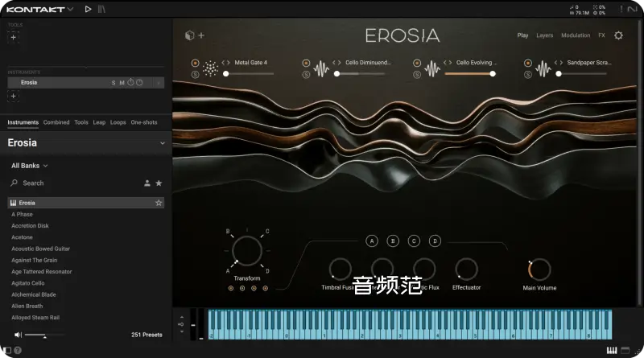
Task: Expand the All Banks dropdown
Action: tap(30, 166)
